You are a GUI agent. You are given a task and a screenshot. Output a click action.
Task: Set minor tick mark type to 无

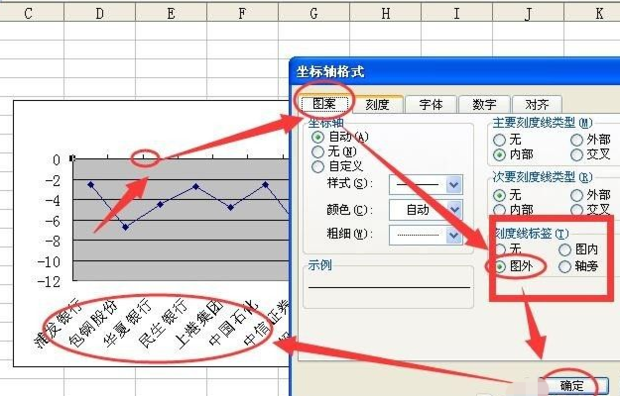[499, 195]
